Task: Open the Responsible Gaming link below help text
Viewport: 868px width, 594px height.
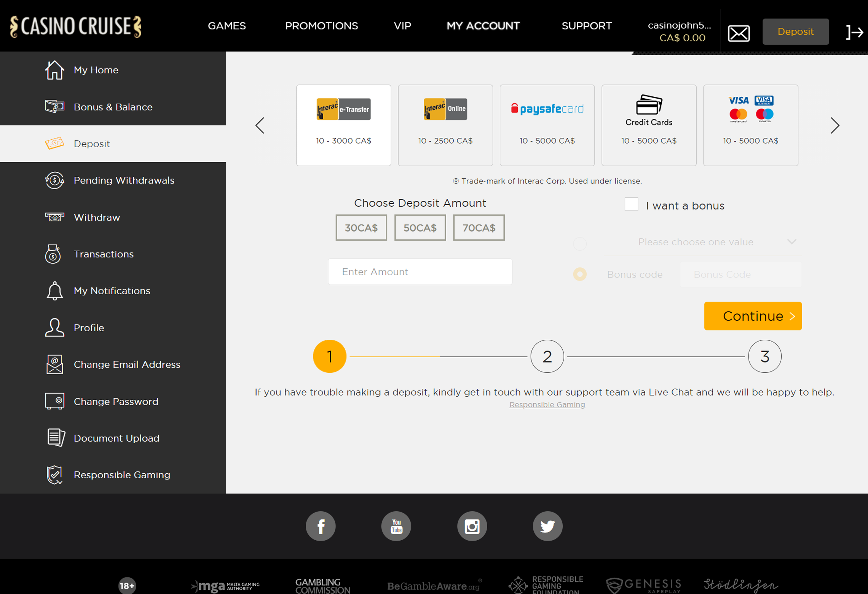Action: click(547, 404)
